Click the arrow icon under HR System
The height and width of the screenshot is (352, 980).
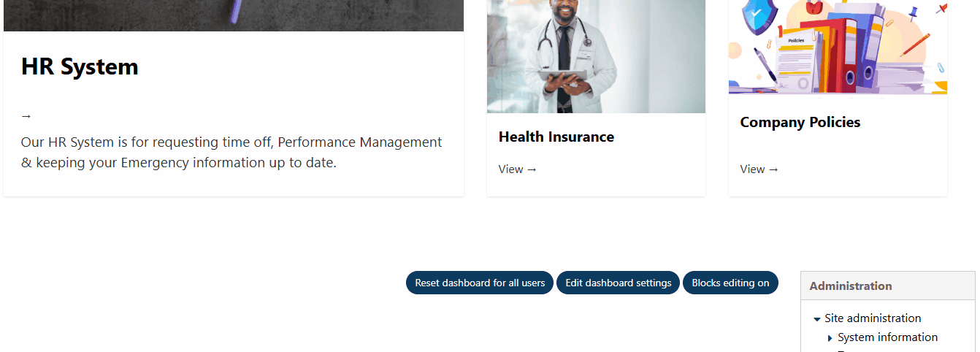pos(26,116)
